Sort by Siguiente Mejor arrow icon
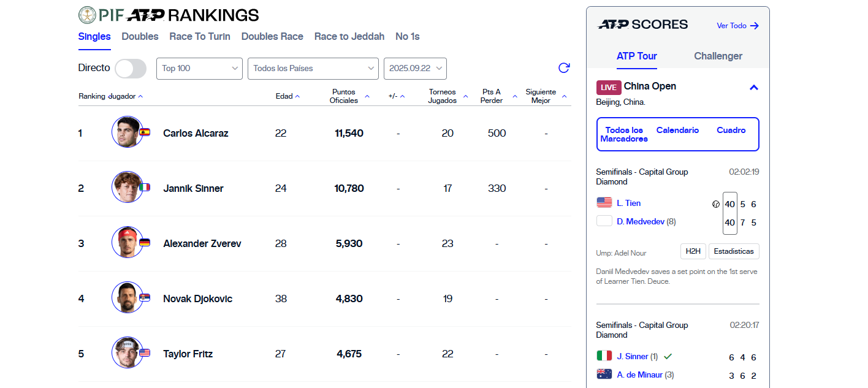 point(564,96)
